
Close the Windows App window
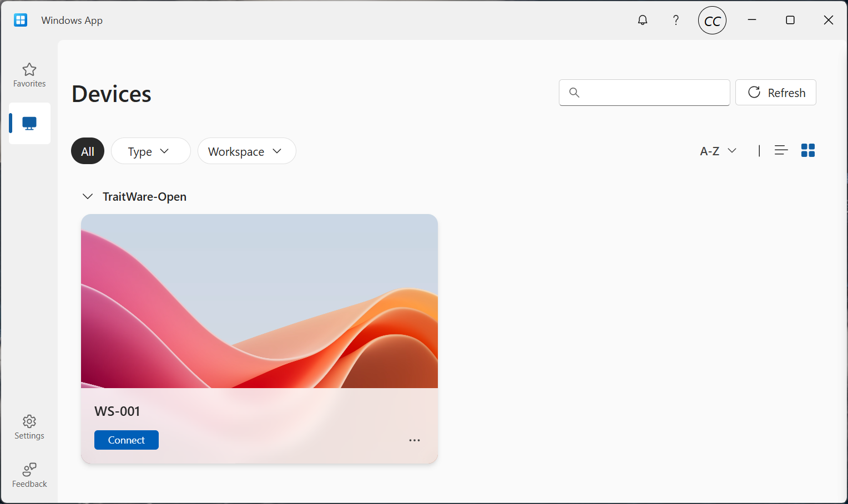pyautogui.click(x=829, y=20)
